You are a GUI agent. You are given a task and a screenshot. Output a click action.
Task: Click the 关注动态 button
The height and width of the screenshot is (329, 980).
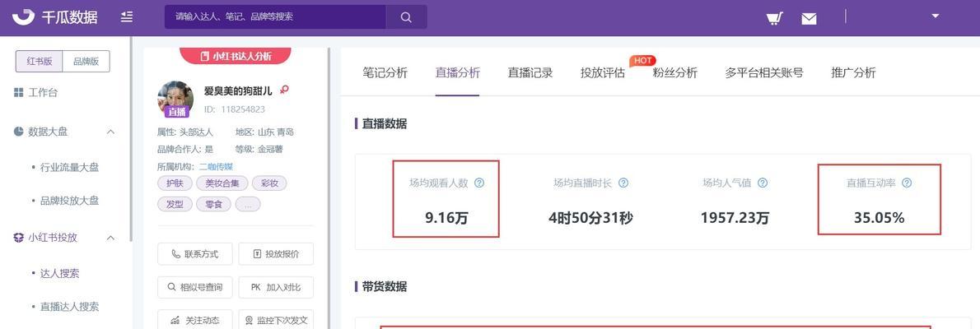195,320
